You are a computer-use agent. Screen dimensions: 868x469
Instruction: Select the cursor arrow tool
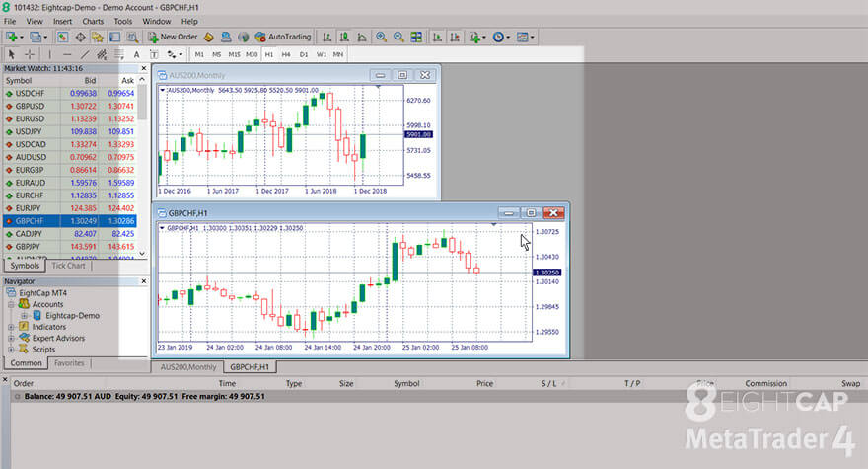(x=12, y=54)
